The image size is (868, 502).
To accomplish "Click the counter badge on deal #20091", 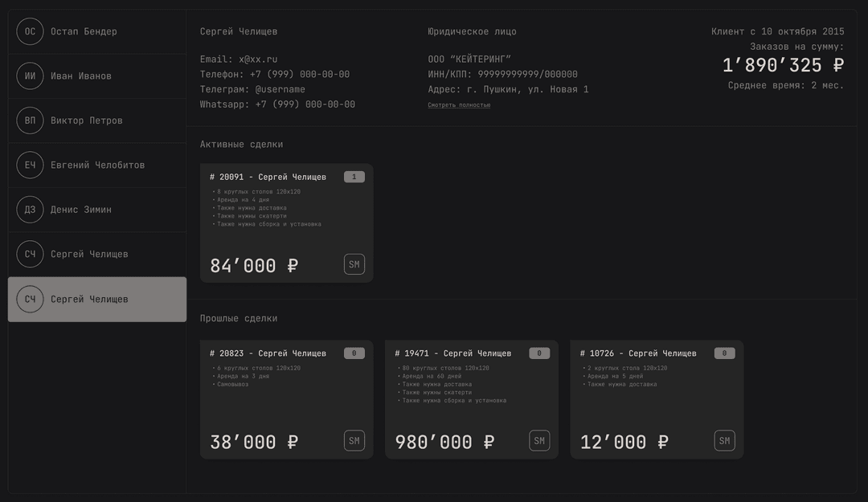I will coord(354,177).
